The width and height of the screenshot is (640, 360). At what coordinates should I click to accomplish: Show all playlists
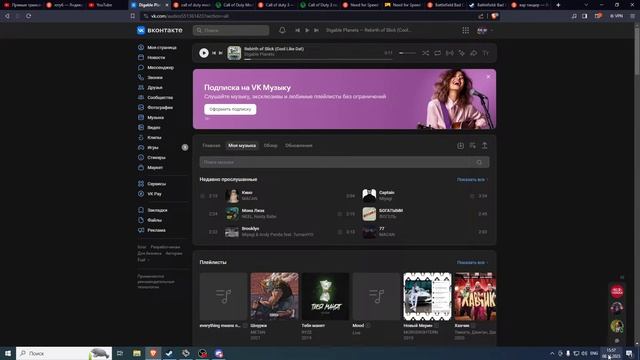471,262
